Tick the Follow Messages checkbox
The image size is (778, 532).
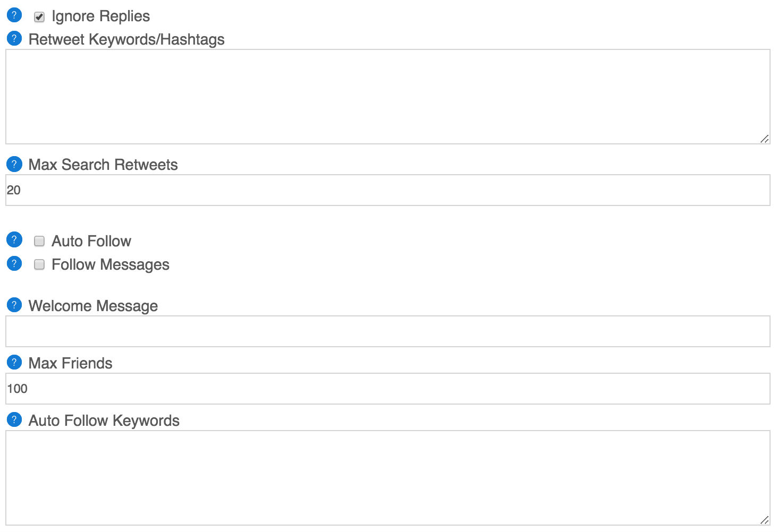pyautogui.click(x=39, y=264)
